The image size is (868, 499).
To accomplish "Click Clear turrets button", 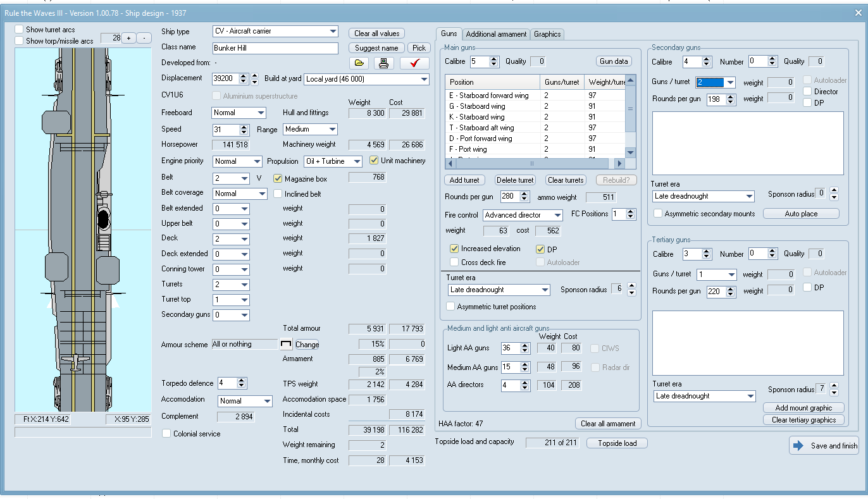I will [x=566, y=180].
